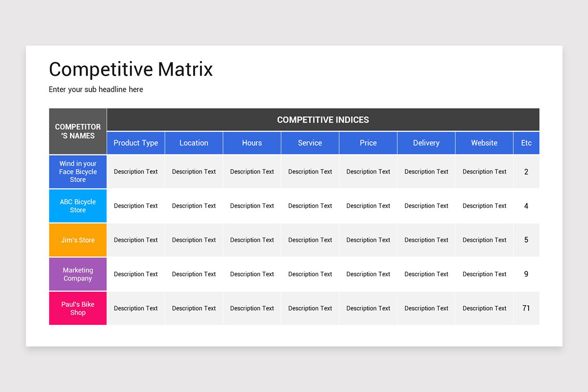The height and width of the screenshot is (392, 588).
Task: Click the "Product Type" column header
Action: click(135, 143)
